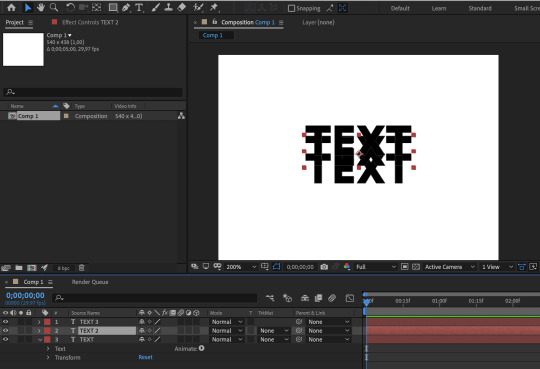This screenshot has width=540, height=369.
Task: Open the Layer (none) viewer tab
Action: point(318,22)
